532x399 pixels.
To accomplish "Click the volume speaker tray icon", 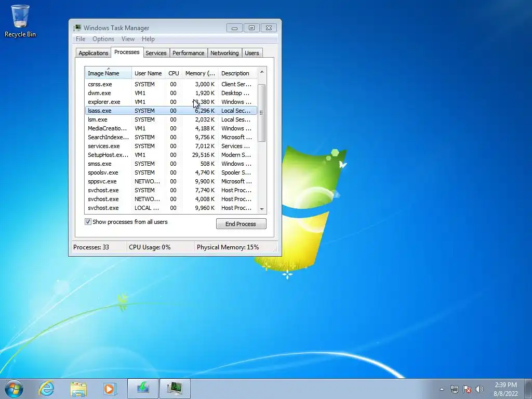I will pos(480,389).
